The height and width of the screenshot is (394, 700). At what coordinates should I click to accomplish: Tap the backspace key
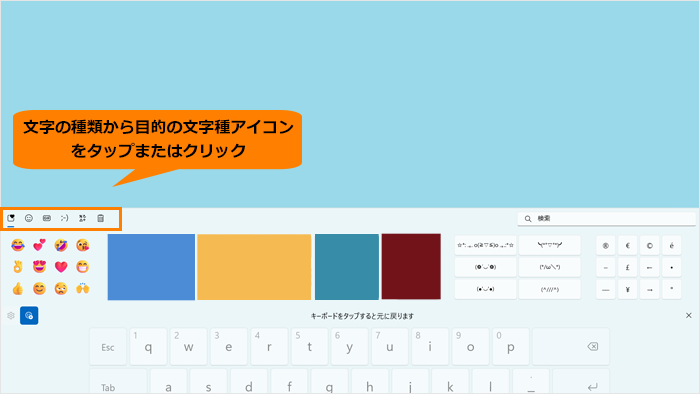(571, 347)
